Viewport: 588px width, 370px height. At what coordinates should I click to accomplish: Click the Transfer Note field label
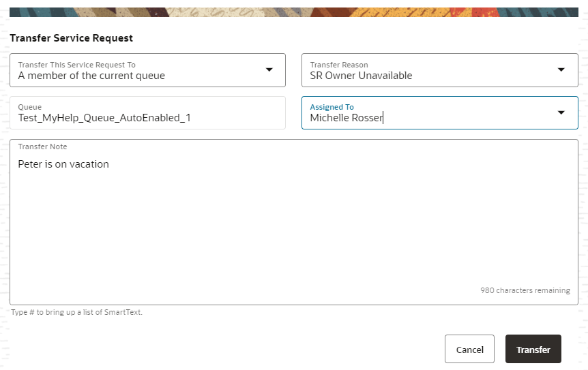pos(42,147)
